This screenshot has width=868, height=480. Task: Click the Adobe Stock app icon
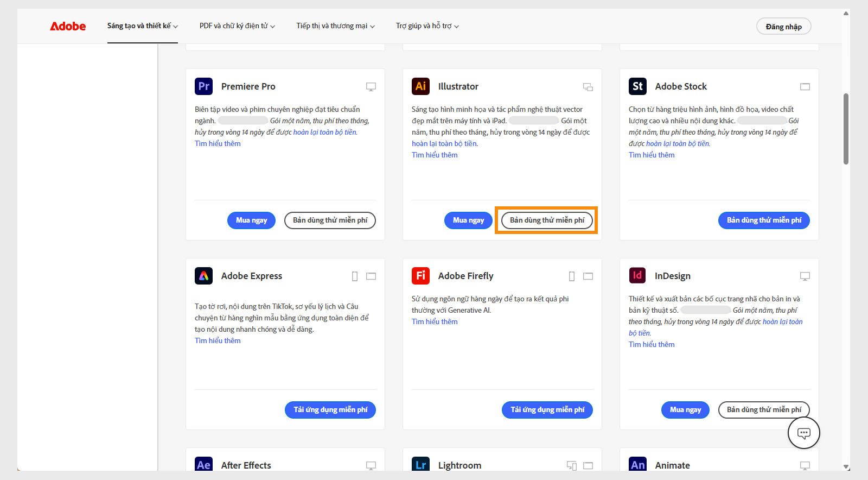[637, 86]
